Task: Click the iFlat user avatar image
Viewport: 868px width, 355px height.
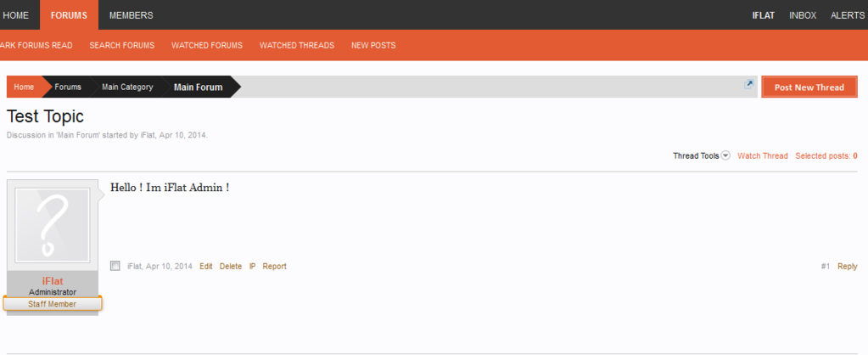Action: point(53,224)
